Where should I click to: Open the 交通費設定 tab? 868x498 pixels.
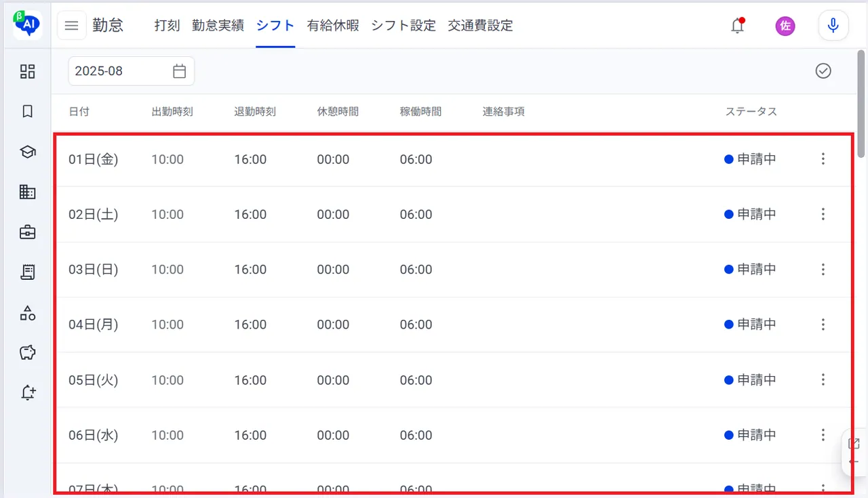(480, 26)
